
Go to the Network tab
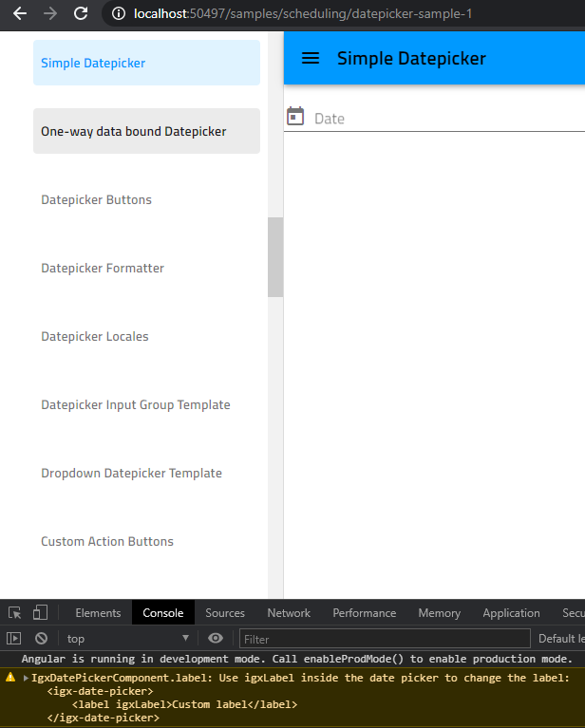click(289, 613)
